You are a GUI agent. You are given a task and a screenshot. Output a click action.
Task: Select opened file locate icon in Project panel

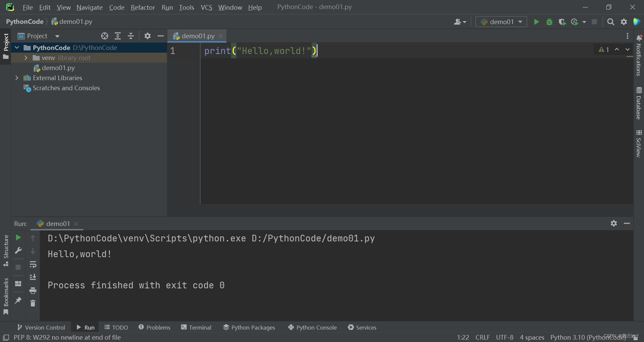click(105, 36)
